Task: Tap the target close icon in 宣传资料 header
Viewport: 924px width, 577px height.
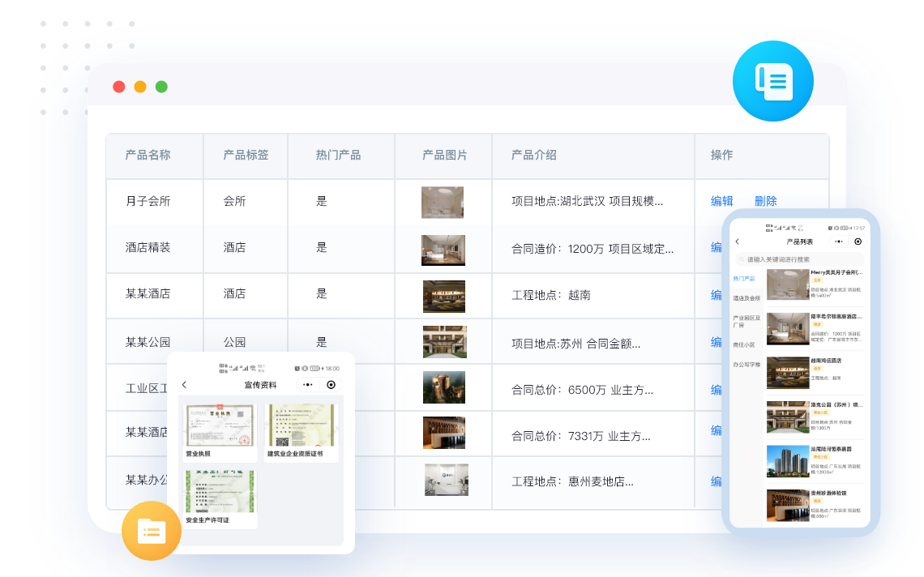Action: pos(331,385)
